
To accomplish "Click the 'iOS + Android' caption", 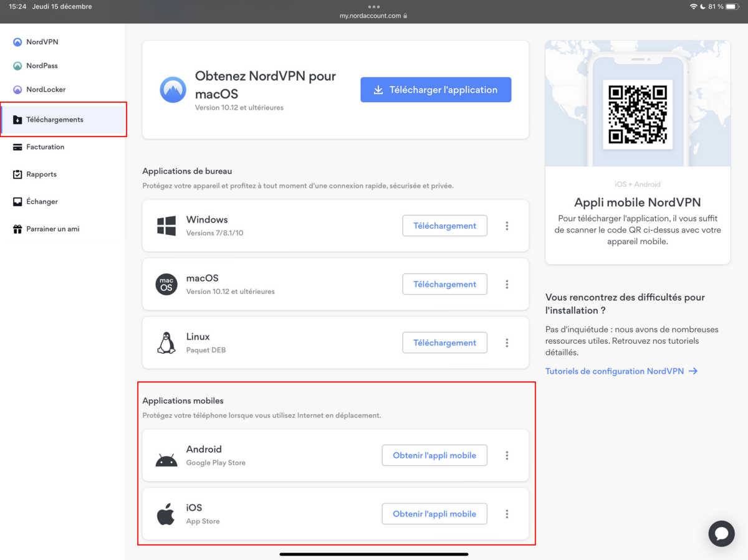I will point(638,184).
